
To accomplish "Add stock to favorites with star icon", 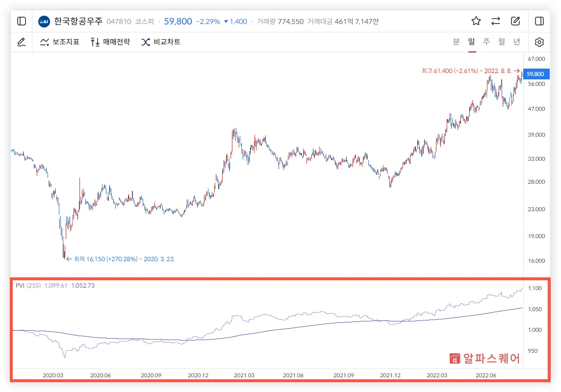I will (476, 21).
